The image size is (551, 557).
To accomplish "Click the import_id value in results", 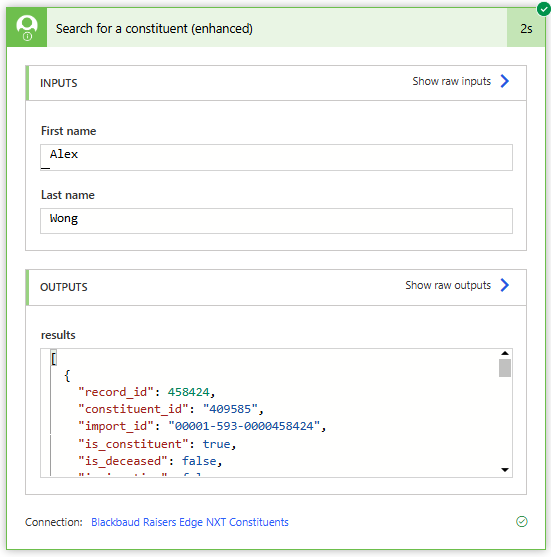I will (x=244, y=426).
